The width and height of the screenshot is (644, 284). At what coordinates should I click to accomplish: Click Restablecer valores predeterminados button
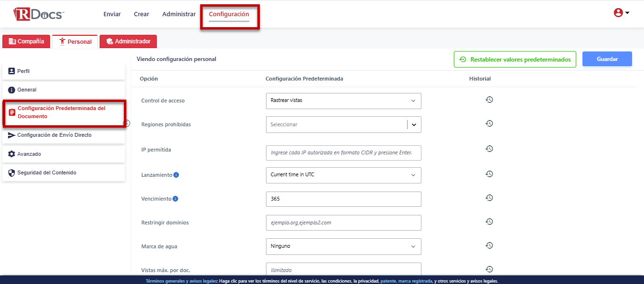515,60
